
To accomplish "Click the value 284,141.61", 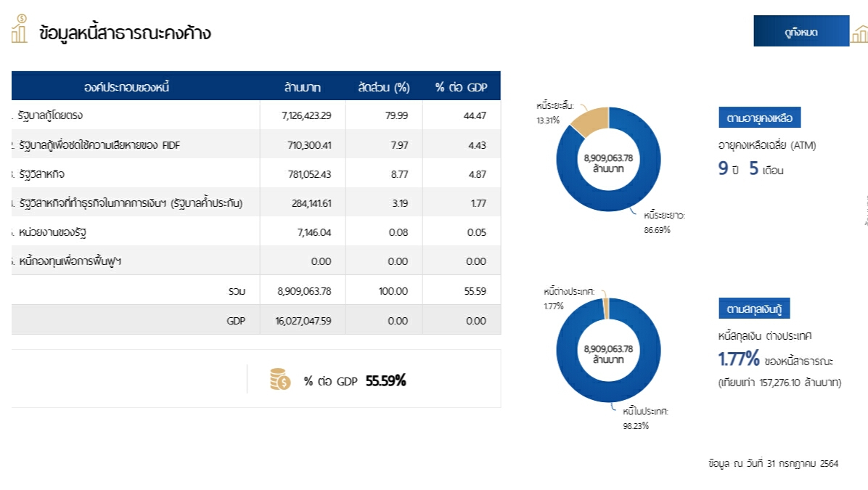I will [x=311, y=203].
